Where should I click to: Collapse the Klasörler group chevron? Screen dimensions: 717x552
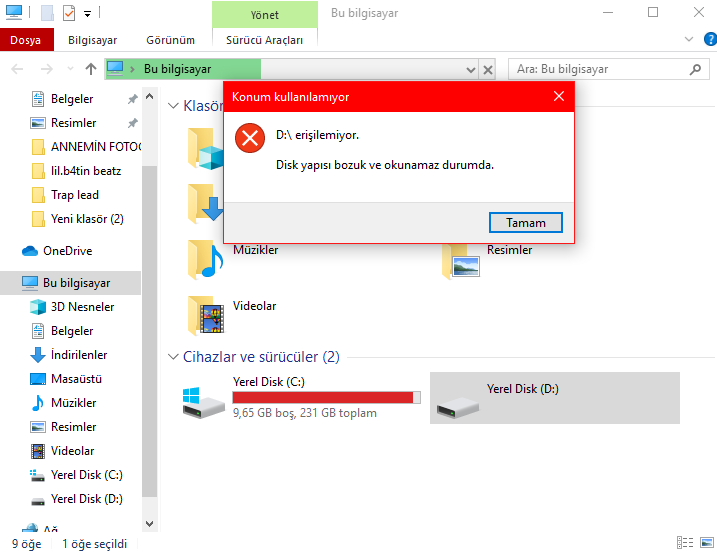[x=173, y=106]
